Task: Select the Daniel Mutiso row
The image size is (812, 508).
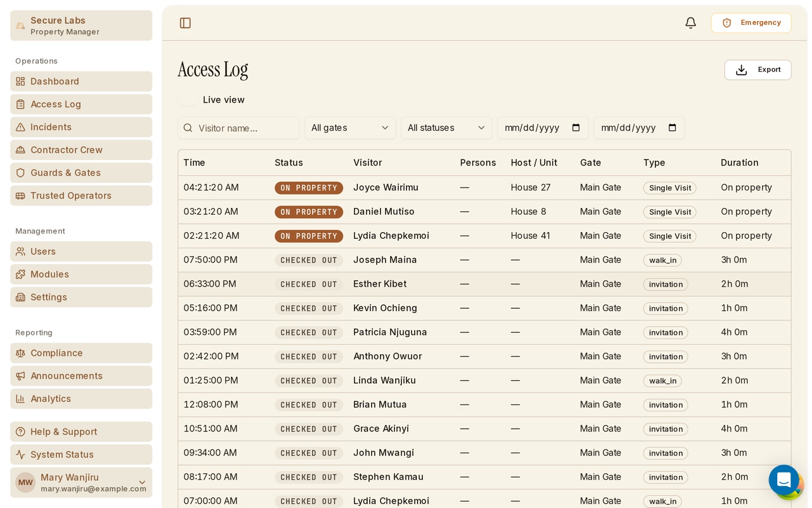Action: pyautogui.click(x=484, y=212)
